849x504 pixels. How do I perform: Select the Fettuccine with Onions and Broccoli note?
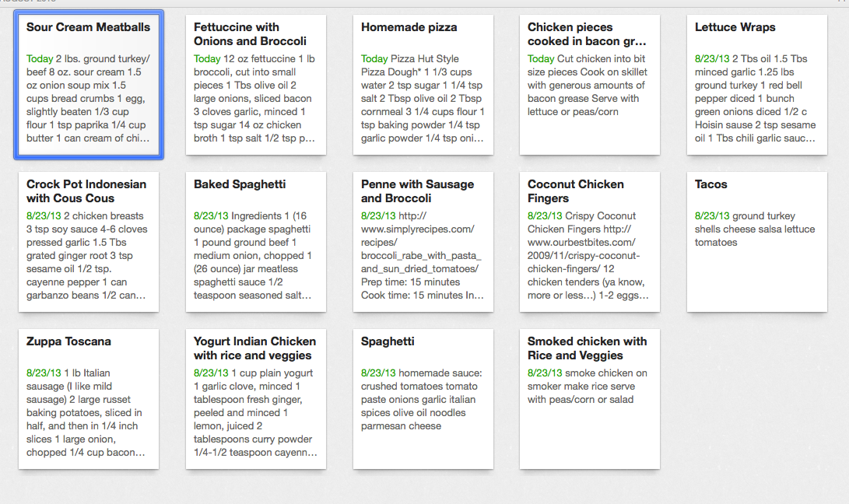coord(256,85)
